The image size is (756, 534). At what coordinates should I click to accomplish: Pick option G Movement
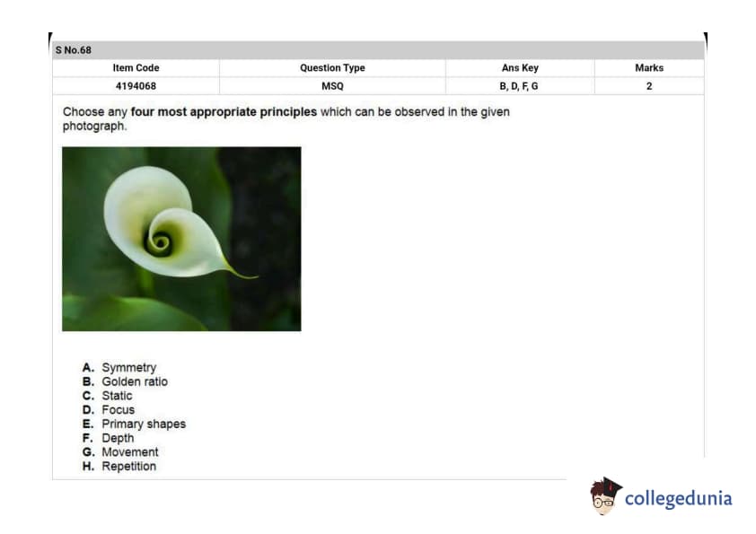[x=129, y=452]
